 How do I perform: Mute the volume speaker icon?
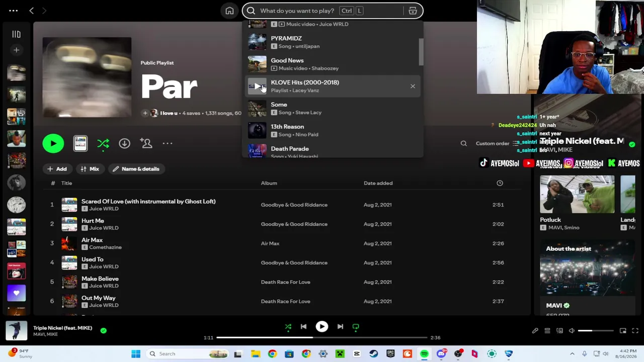tap(572, 331)
